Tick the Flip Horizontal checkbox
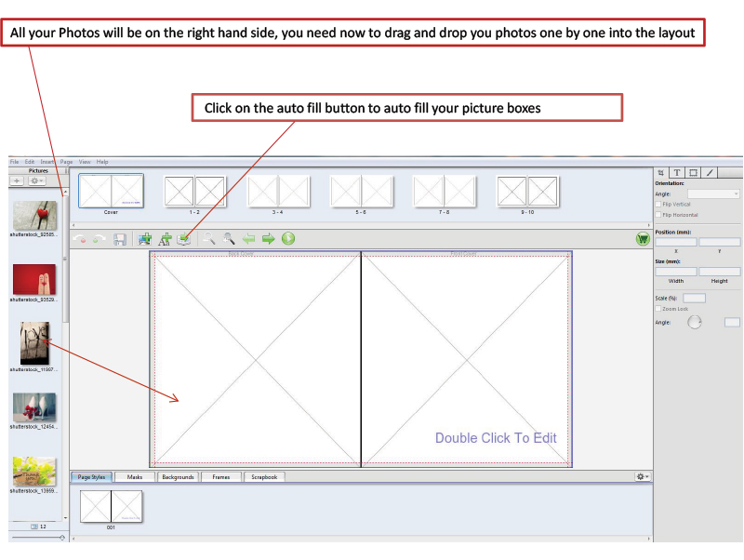 click(x=658, y=214)
